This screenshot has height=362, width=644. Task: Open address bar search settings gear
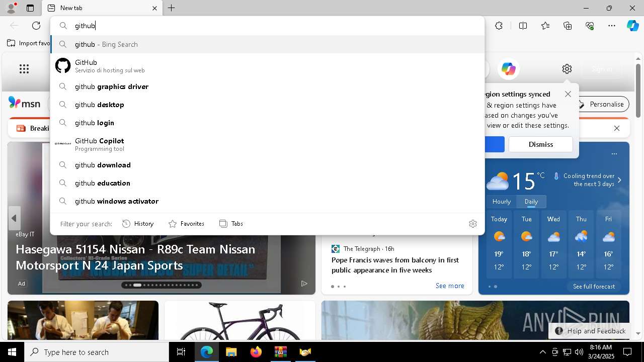(x=472, y=224)
